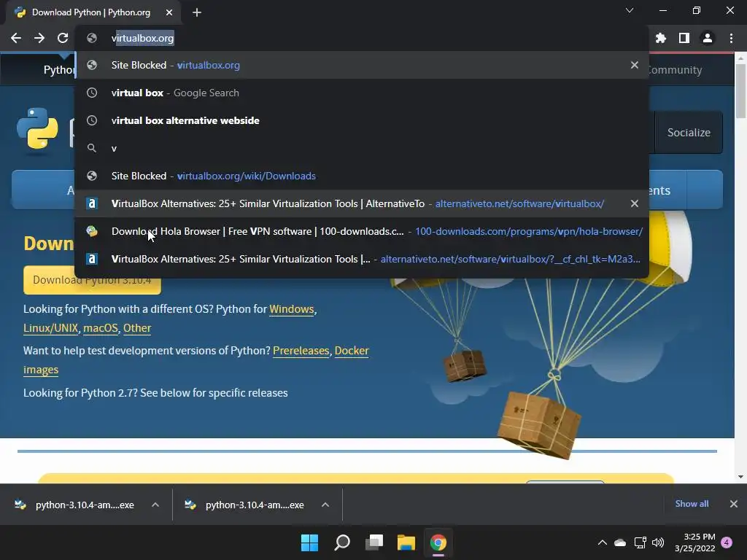Select 'virtual box alternative webside' suggestion

tap(362, 120)
